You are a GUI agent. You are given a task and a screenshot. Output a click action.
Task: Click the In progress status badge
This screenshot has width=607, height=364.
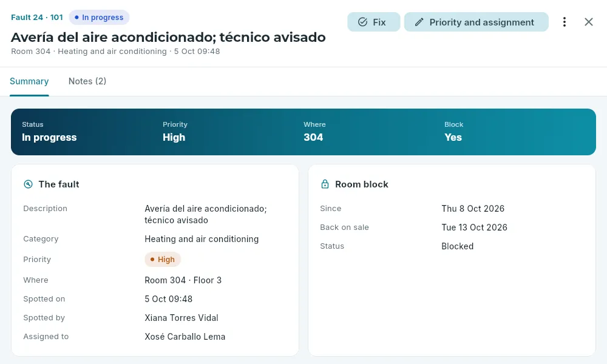point(99,18)
